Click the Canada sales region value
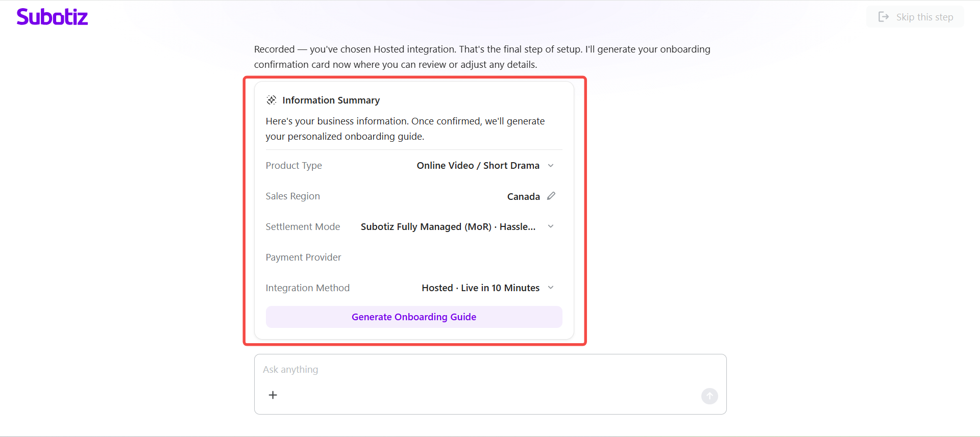The height and width of the screenshot is (437, 980). [523, 197]
